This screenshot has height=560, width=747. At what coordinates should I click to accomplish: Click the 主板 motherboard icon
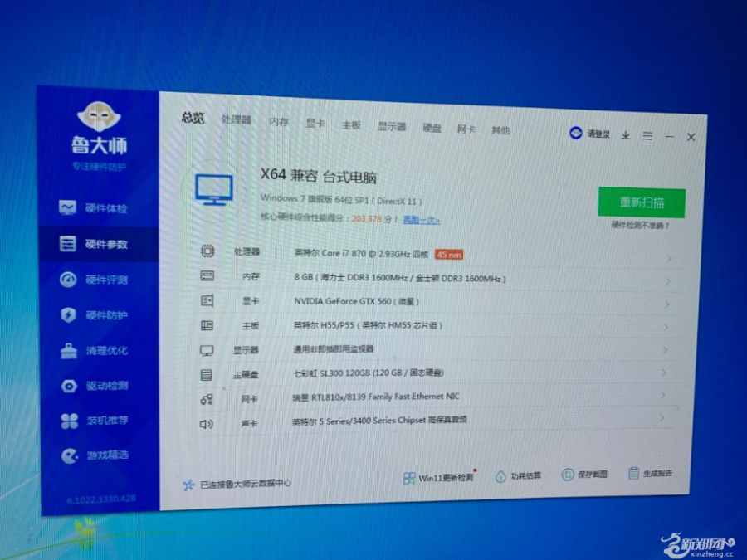point(207,326)
